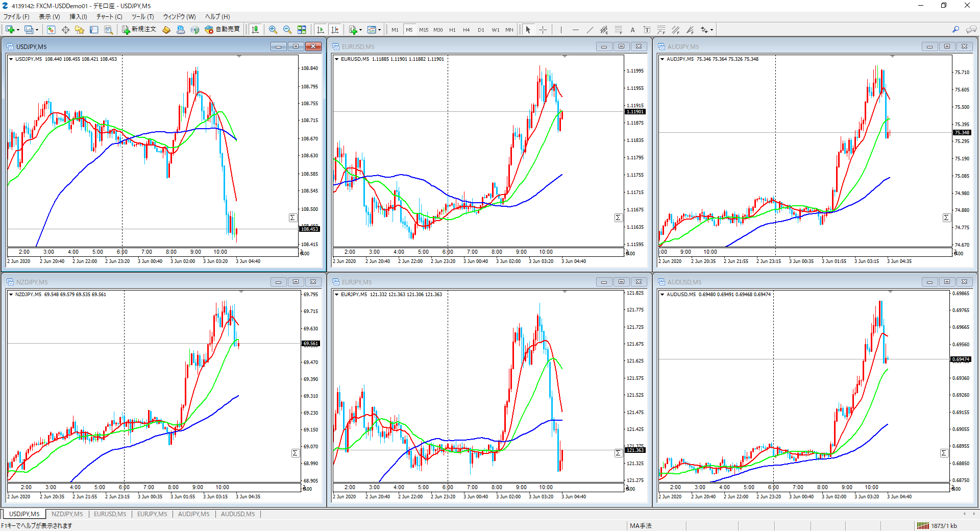This screenshot has height=531, width=980.
Task: Expand the chart templates dropdown arrow
Action: [x=380, y=30]
